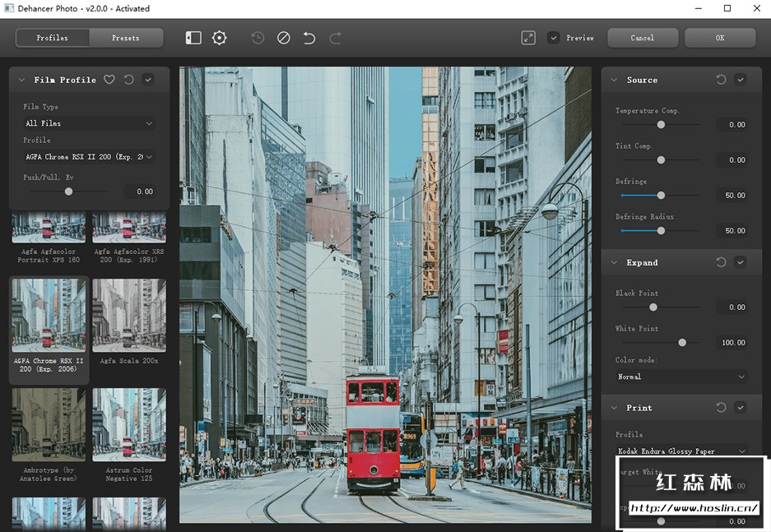This screenshot has height=532, width=771.
Task: Open the history clock icon
Action: (x=258, y=38)
